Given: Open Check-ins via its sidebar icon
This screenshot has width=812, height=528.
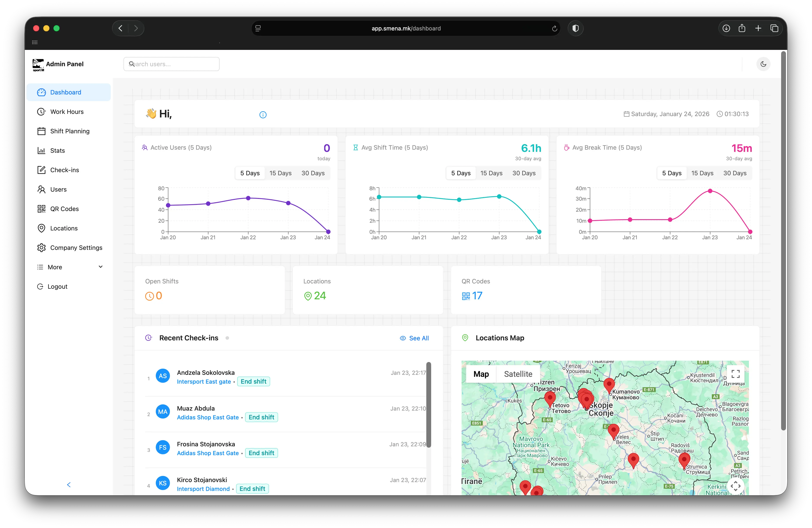Looking at the screenshot, I should pos(41,170).
